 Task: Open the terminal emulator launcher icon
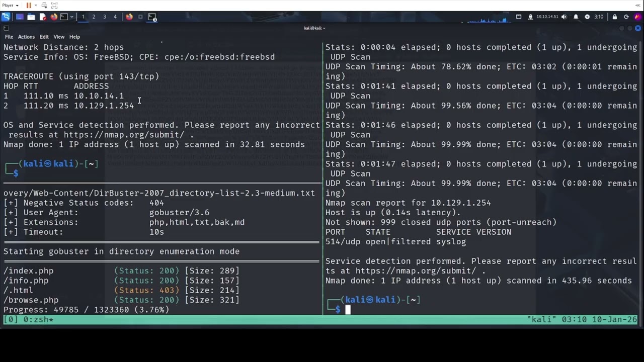[x=64, y=17]
